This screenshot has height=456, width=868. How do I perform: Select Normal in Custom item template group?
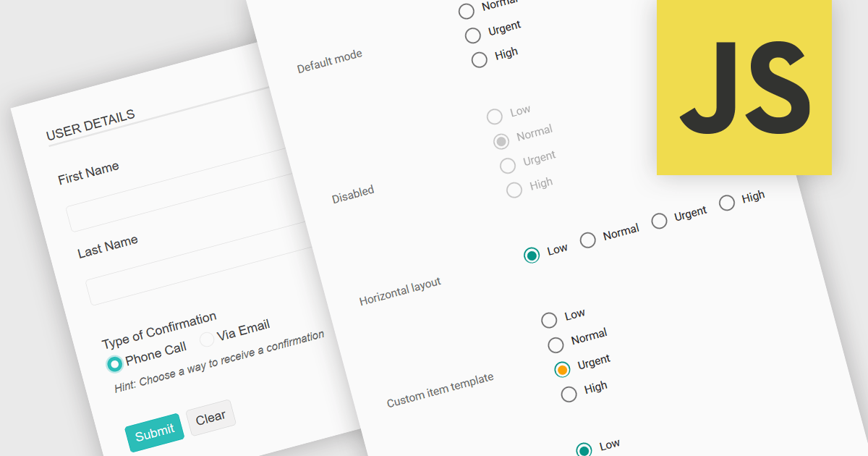click(x=556, y=345)
